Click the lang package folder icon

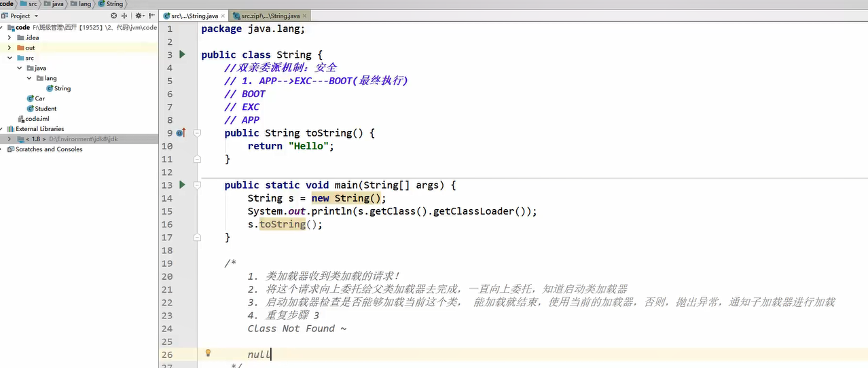click(40, 79)
